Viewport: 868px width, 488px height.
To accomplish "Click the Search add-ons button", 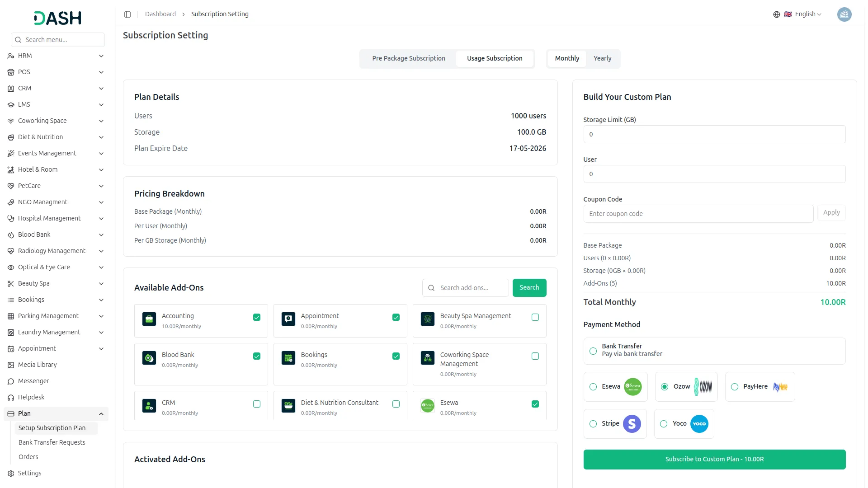I will pos(529,288).
